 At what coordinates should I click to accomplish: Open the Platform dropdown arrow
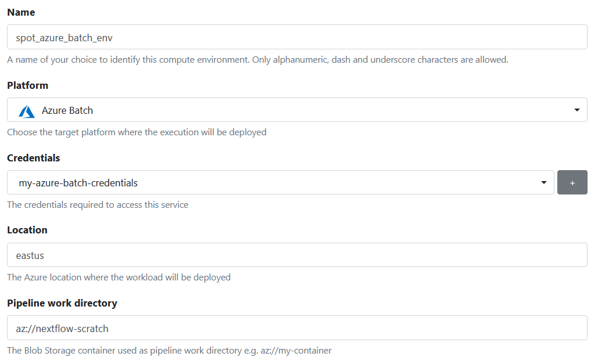(576, 110)
